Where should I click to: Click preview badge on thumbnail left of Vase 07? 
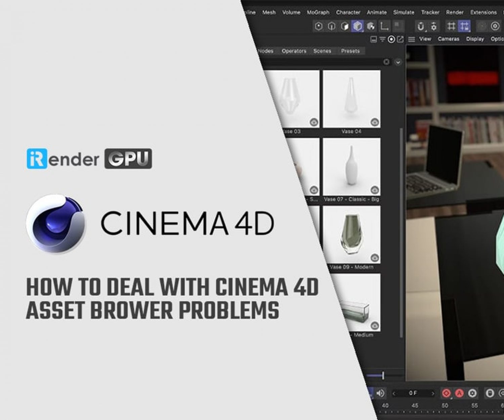314,190
